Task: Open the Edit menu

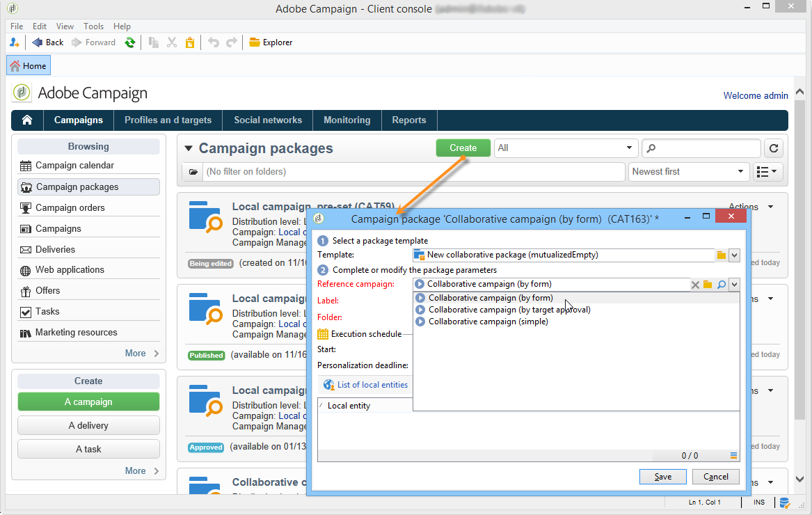Action: 40,26
